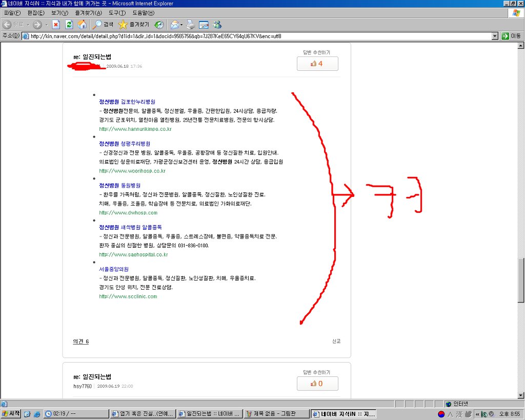
Task: Open the 검색 search toolbar button
Action: click(x=103, y=25)
